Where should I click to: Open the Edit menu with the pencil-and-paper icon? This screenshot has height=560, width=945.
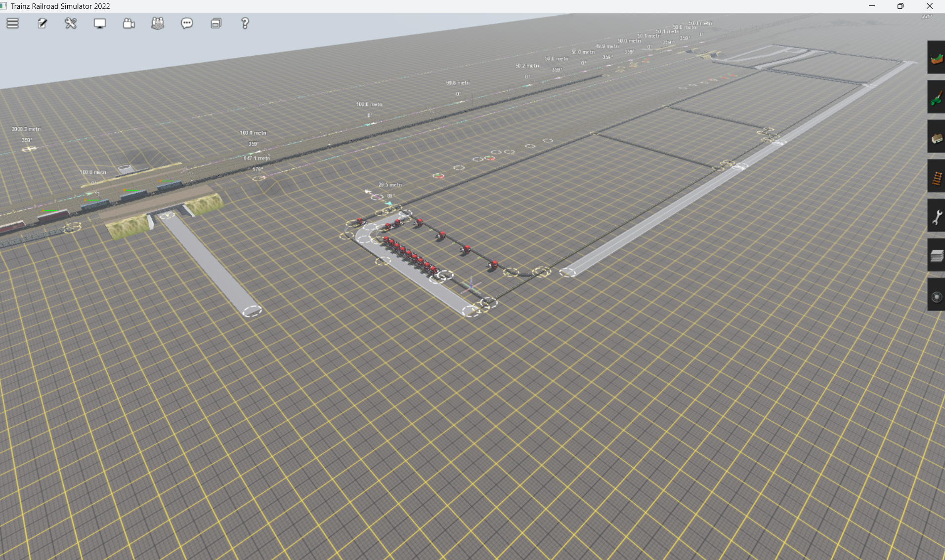click(43, 23)
